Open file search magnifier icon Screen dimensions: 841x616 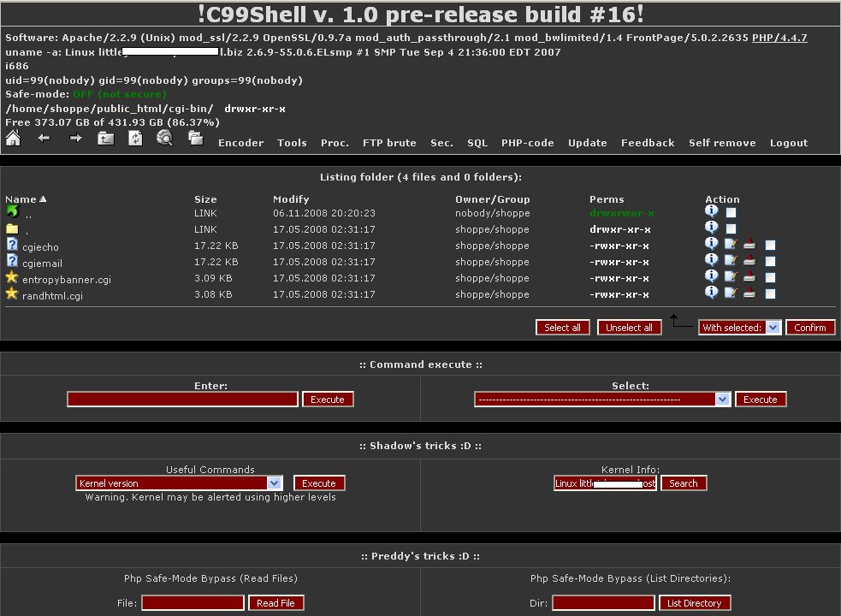coord(164,139)
